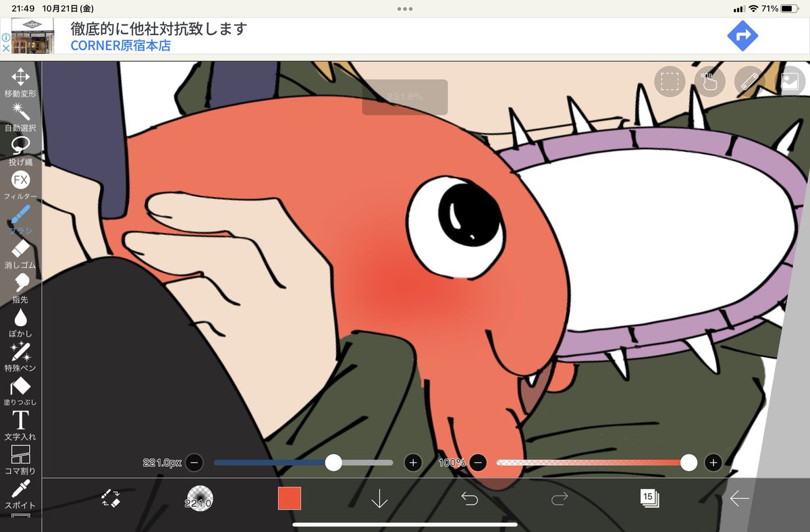Select the 塗りつぶし bucket fill tool
The image size is (810, 532).
tap(20, 392)
